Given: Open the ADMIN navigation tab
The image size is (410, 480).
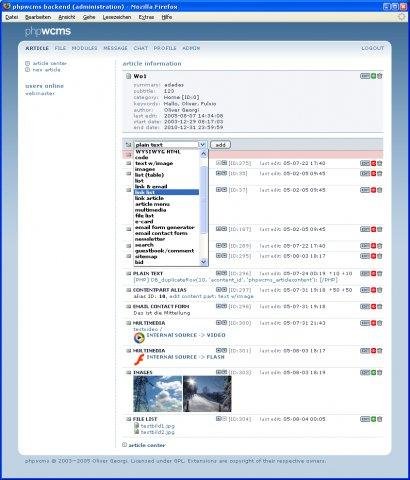Looking at the screenshot, I should point(191,48).
